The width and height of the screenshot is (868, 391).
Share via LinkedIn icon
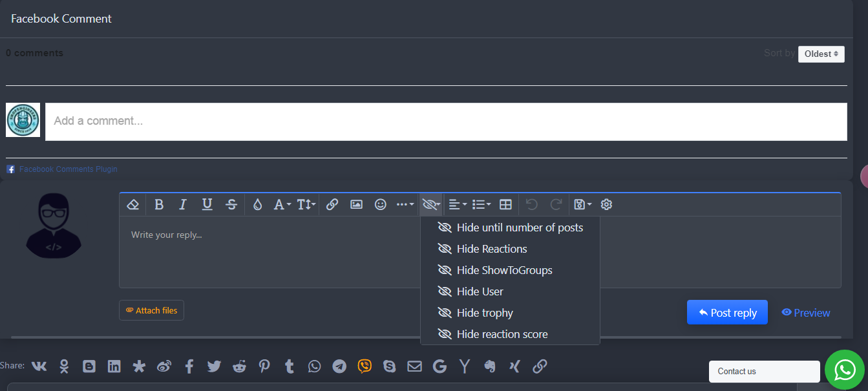(x=114, y=366)
